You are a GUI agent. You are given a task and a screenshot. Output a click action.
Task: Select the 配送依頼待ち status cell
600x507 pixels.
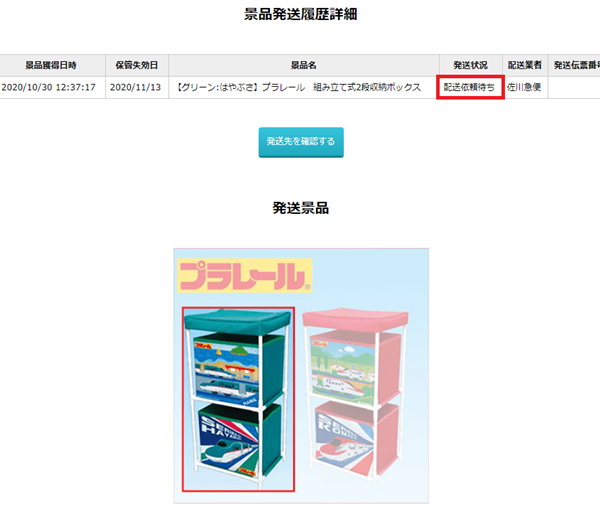click(x=470, y=87)
